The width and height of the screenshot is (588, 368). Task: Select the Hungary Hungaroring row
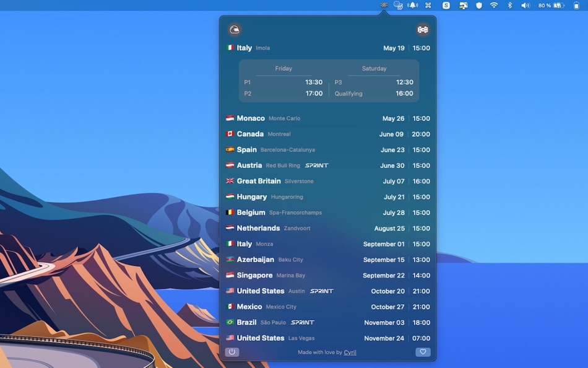(328, 197)
